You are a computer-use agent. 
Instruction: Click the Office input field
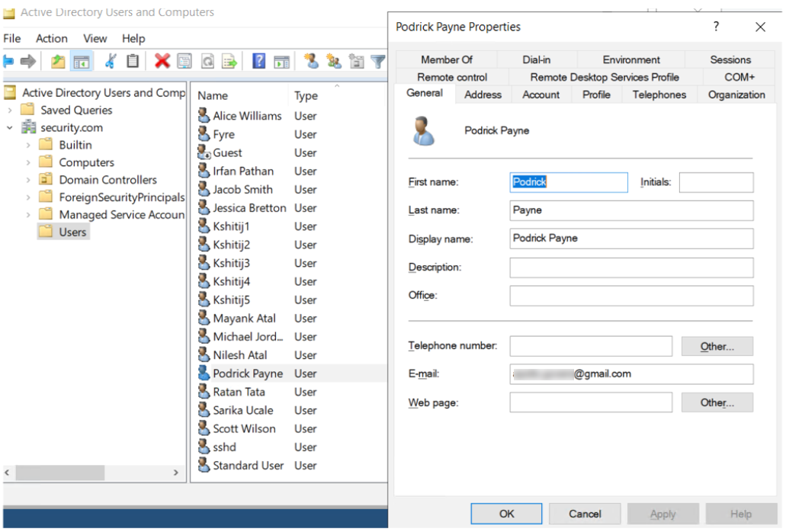tap(631, 296)
